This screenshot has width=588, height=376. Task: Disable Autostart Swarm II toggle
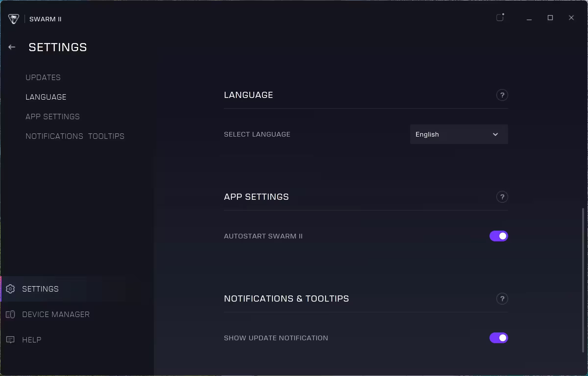click(499, 236)
